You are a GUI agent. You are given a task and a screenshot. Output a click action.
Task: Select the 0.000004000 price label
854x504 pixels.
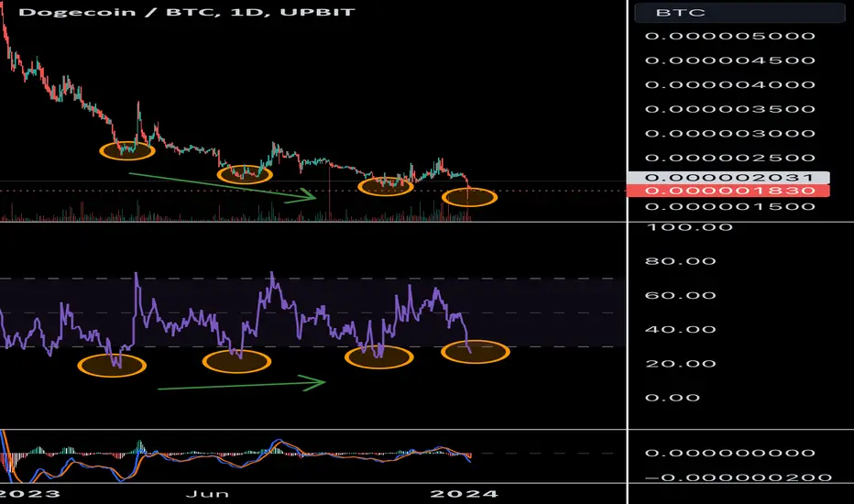[x=730, y=85]
